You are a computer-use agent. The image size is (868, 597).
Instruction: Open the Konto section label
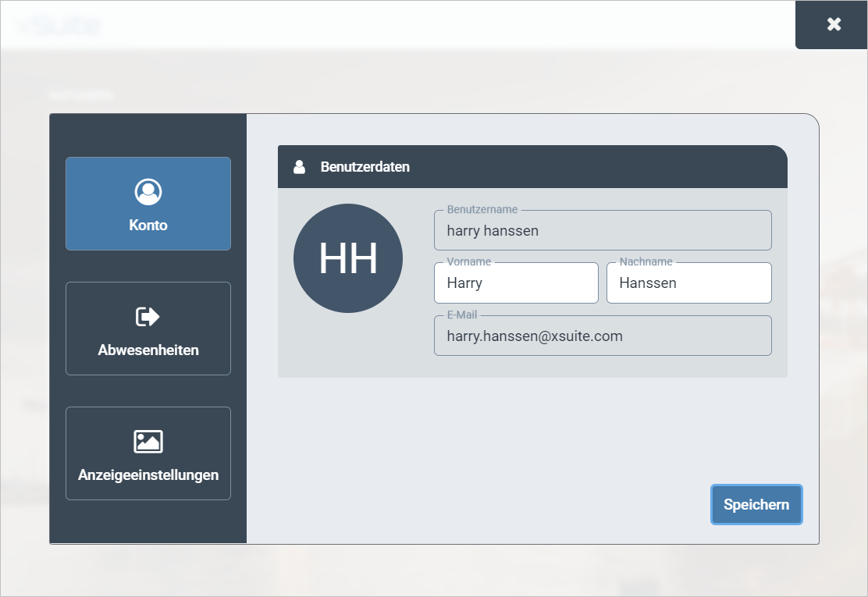148,226
